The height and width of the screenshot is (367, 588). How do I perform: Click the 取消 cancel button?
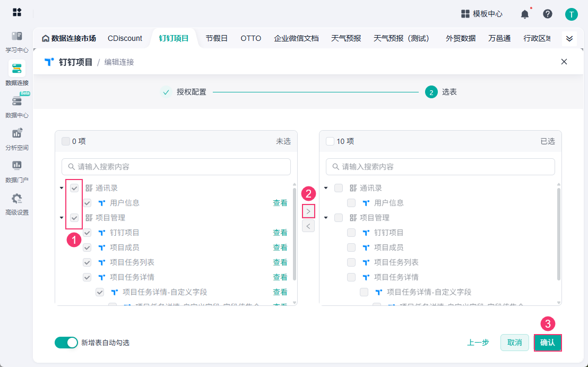[x=515, y=343]
